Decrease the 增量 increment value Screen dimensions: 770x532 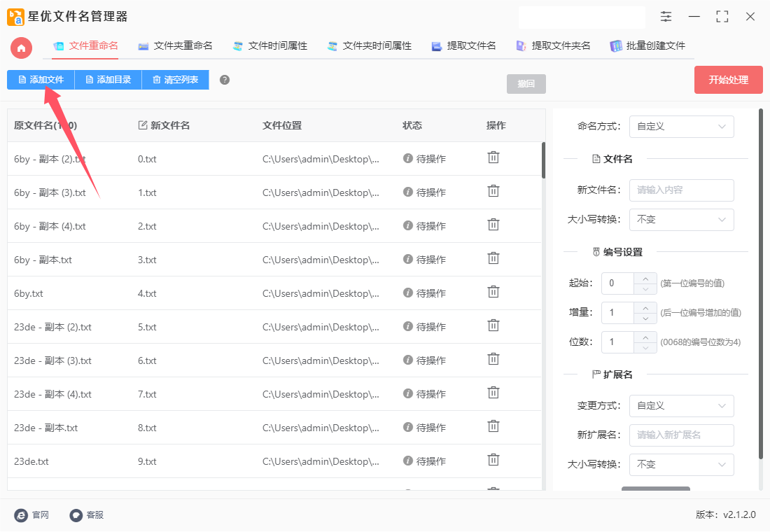click(x=645, y=318)
